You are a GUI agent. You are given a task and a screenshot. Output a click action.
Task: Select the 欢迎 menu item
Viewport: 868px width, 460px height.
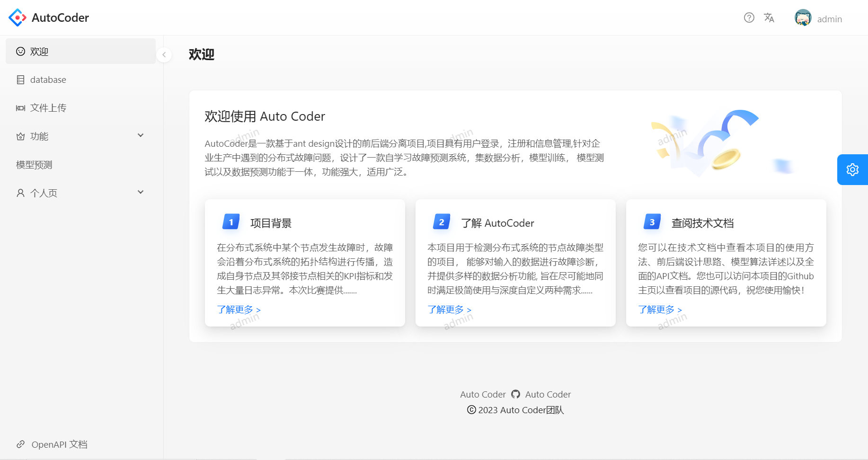point(80,51)
